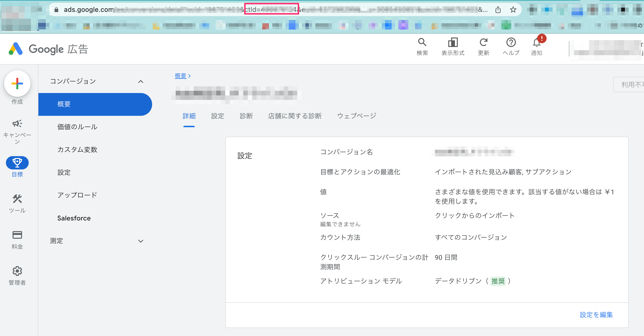Click the 利用不可 button
The height and width of the screenshot is (336, 644).
[x=629, y=85]
